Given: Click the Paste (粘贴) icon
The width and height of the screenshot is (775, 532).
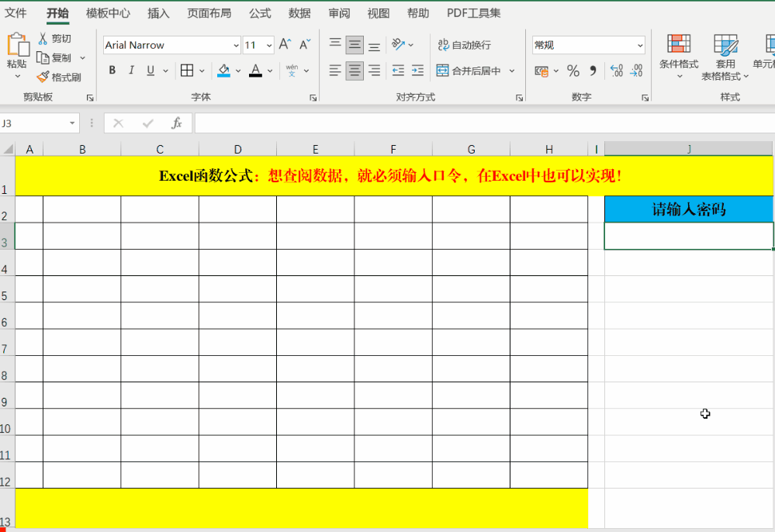Looking at the screenshot, I should click(x=18, y=44).
